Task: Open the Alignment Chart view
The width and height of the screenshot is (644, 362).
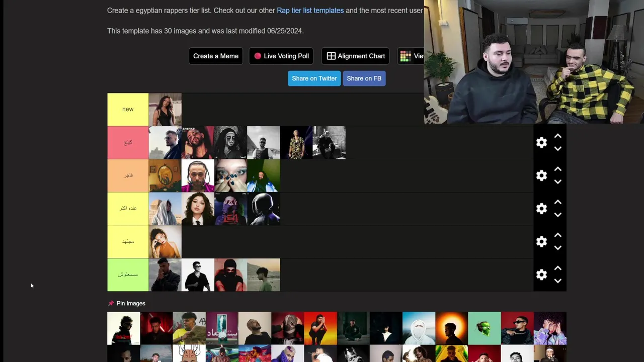Action: point(356,56)
